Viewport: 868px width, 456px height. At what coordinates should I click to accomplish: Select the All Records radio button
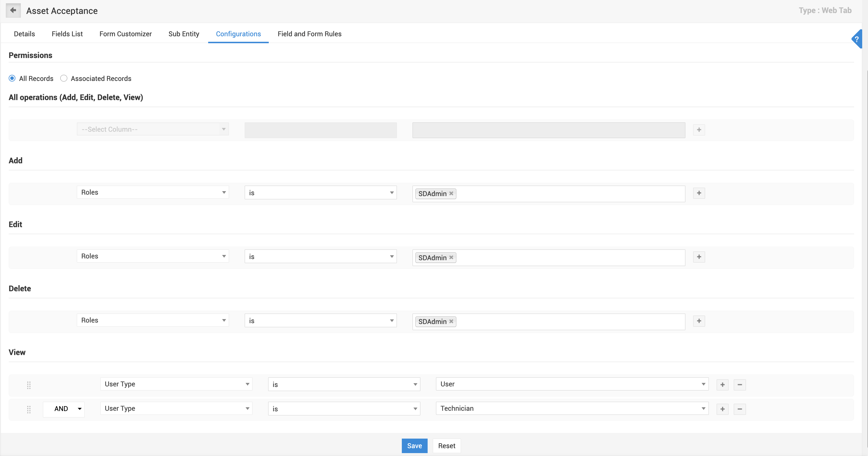pyautogui.click(x=12, y=79)
